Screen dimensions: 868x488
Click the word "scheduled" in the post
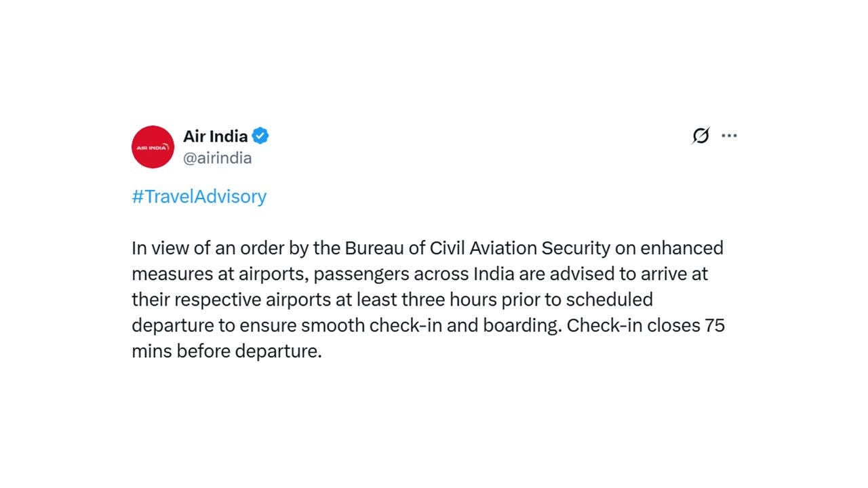(x=609, y=300)
